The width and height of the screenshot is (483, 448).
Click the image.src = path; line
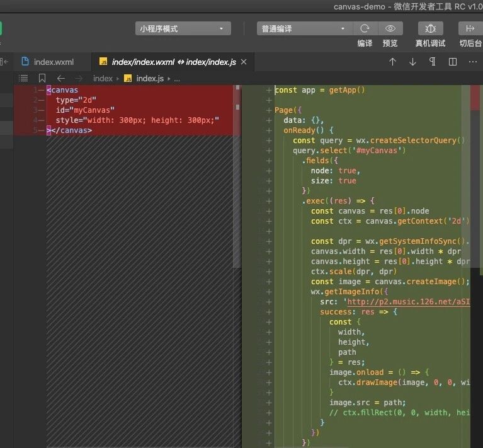coord(368,403)
